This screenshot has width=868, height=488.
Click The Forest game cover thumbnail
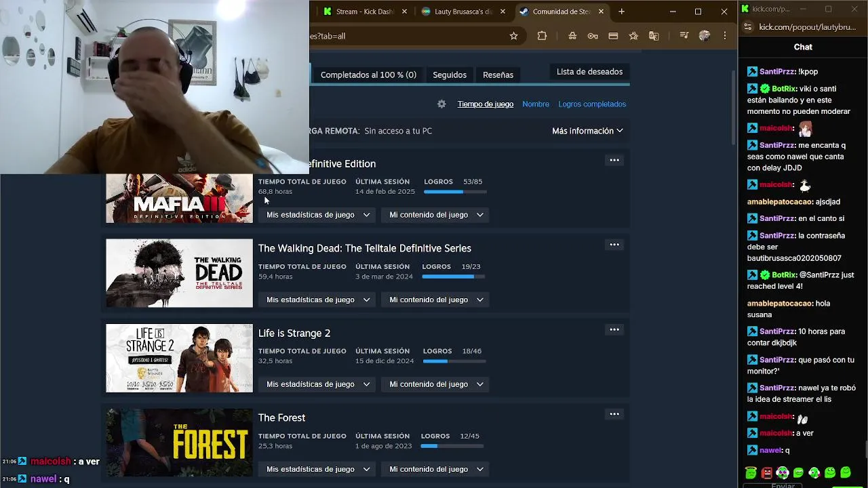[x=179, y=443]
